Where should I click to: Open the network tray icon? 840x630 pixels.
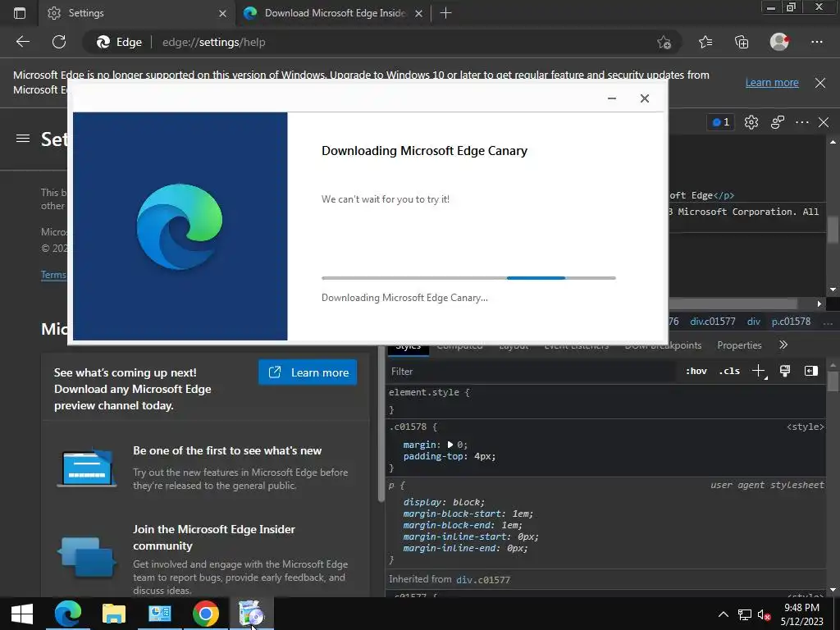(745, 614)
